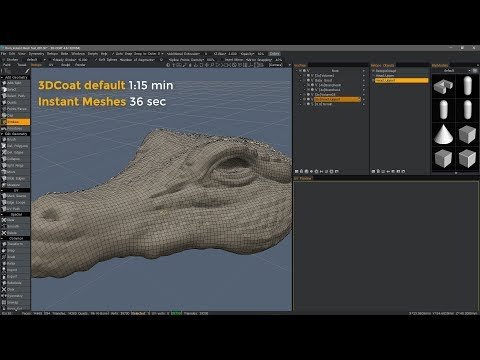The image size is (480, 360).
Task: Open the Primitives tool
Action: tap(15, 128)
